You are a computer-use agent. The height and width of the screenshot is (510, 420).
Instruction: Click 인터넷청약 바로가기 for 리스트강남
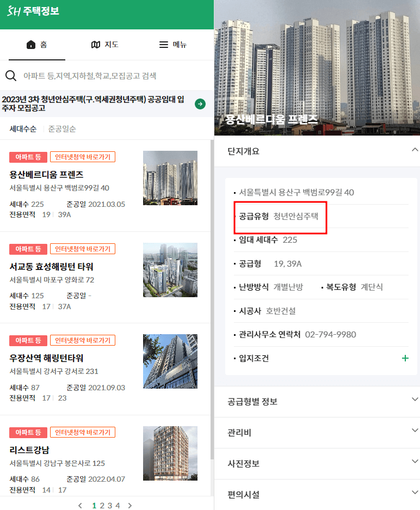tap(83, 432)
